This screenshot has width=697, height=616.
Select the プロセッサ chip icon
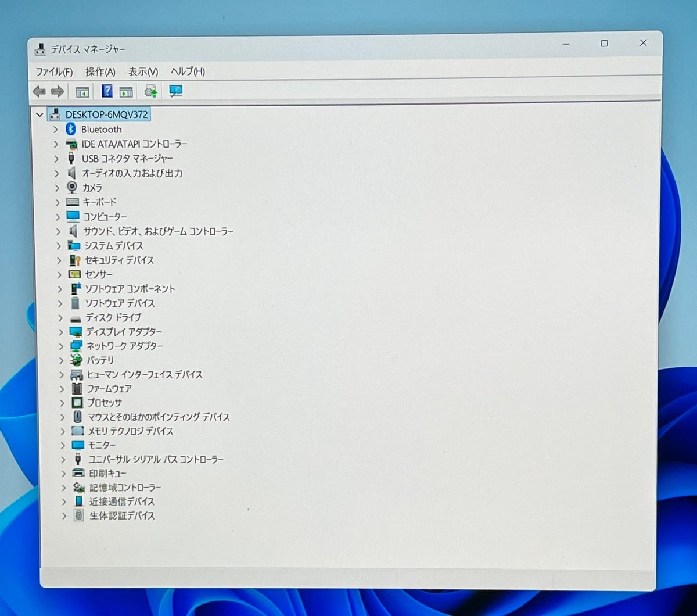(77, 403)
